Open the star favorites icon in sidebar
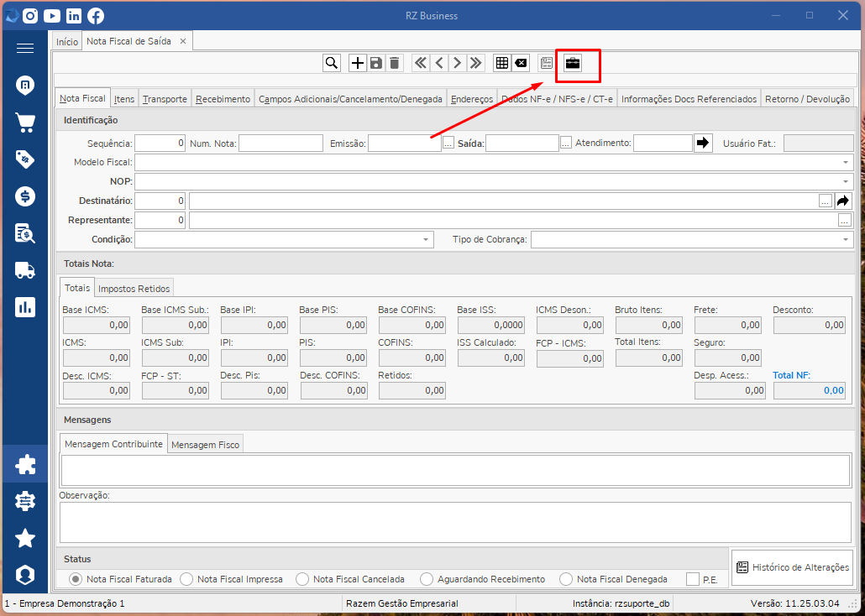 (x=25, y=538)
